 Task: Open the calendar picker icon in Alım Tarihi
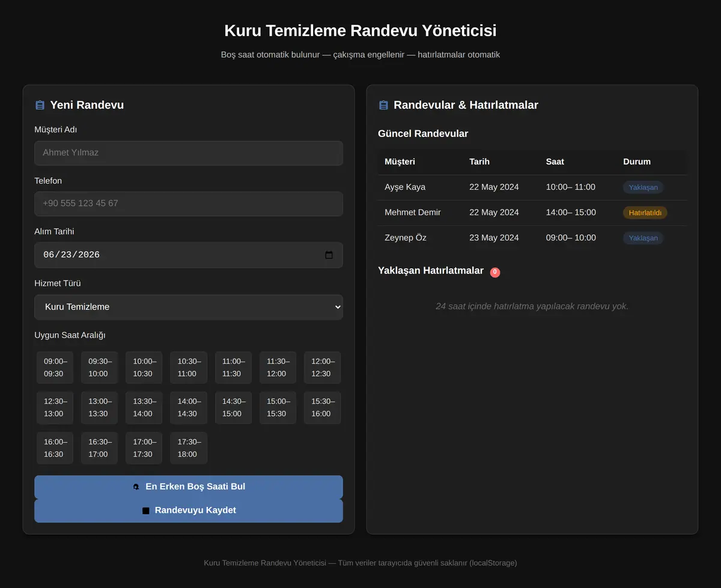(329, 255)
